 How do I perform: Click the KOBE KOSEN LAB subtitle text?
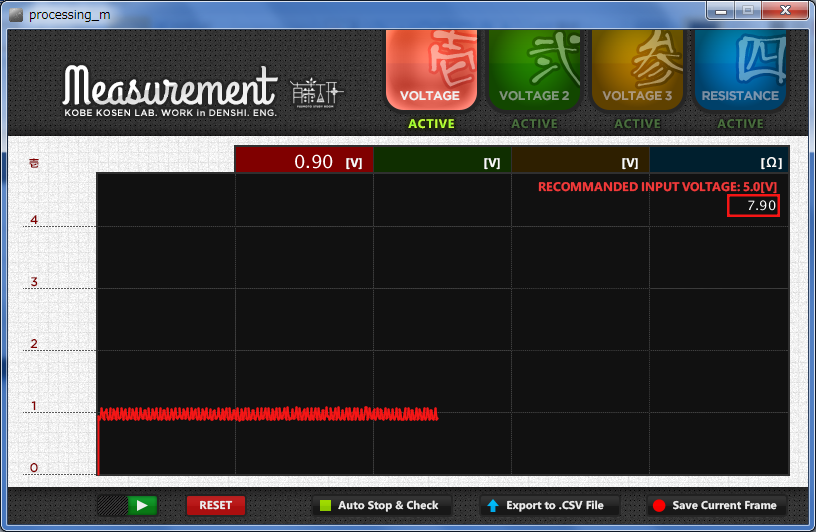pyautogui.click(x=170, y=113)
